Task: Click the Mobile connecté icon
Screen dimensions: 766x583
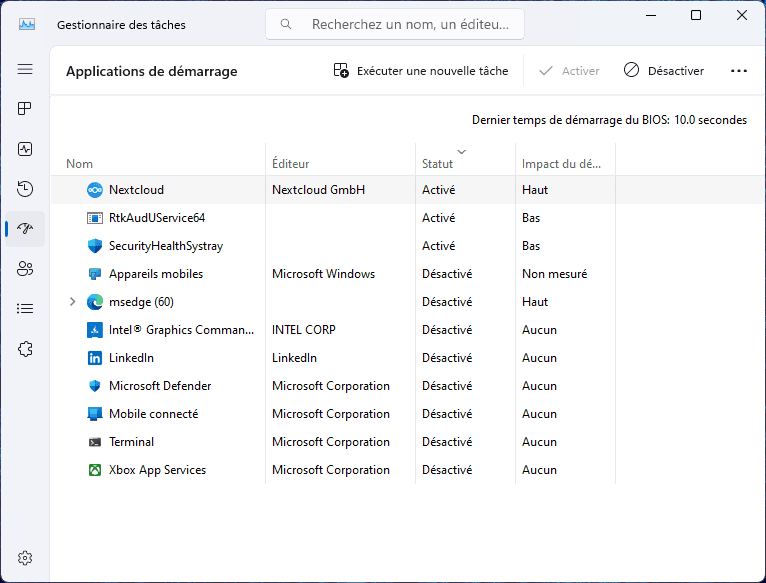Action: coord(95,414)
